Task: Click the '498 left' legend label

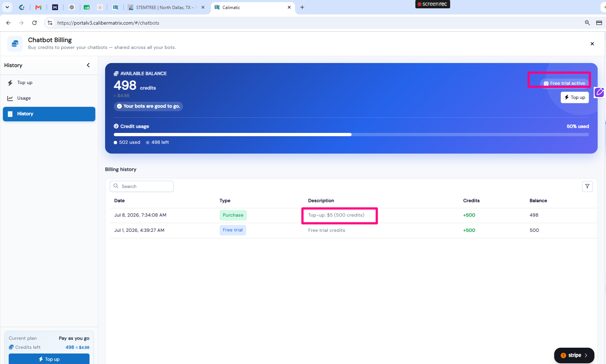Action: coord(160,142)
